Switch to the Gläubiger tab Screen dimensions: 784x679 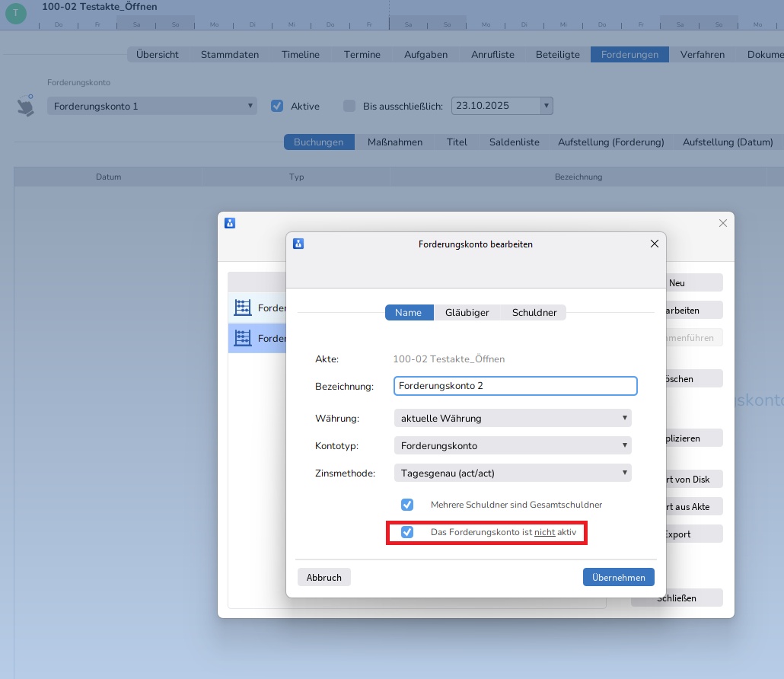467,313
